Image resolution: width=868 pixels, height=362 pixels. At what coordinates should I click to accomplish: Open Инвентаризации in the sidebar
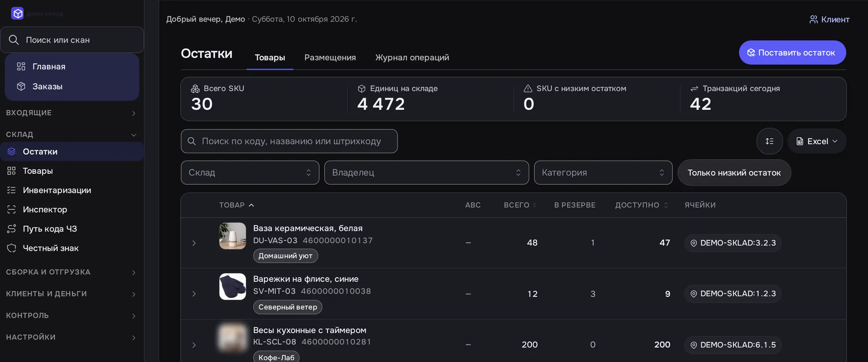point(72,190)
